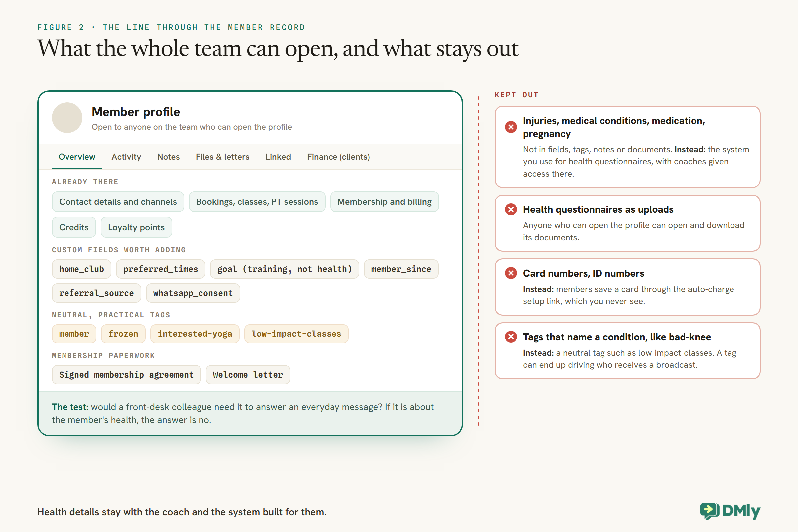Click the Loyalty points chip
The image size is (798, 532).
[x=136, y=227]
